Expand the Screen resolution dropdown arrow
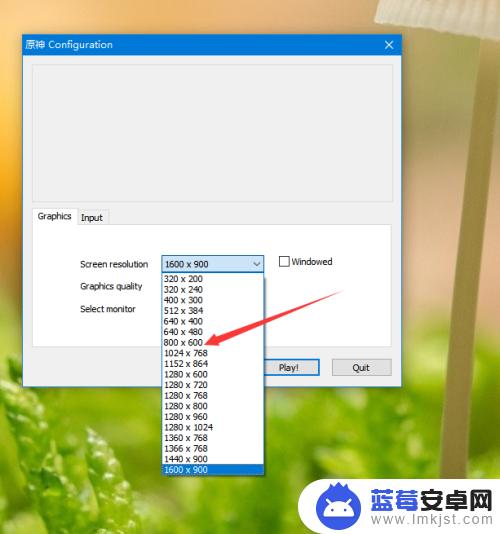The height and width of the screenshot is (534, 500). [x=256, y=264]
